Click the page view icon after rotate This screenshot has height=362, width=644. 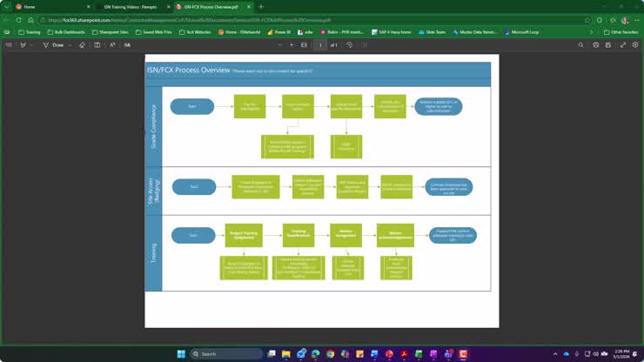point(365,45)
